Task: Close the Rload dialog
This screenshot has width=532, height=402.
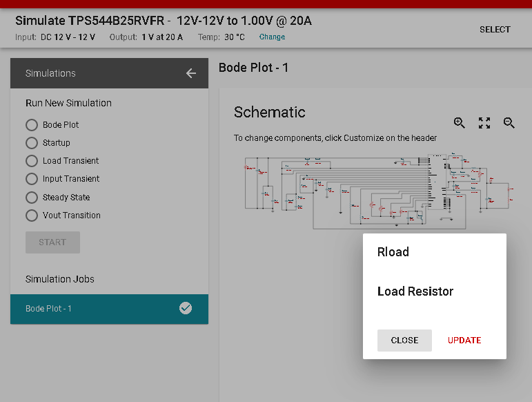Action: 404,341
